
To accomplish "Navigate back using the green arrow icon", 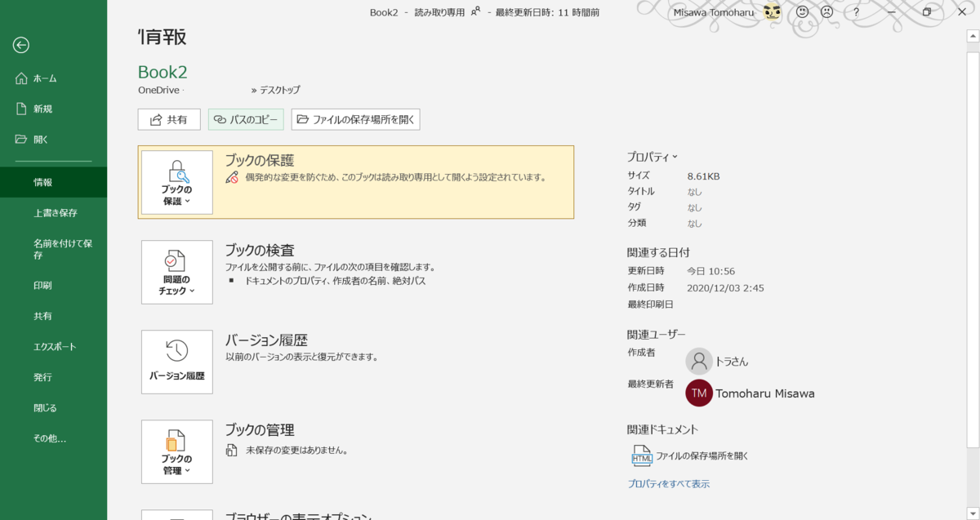I will coord(20,45).
